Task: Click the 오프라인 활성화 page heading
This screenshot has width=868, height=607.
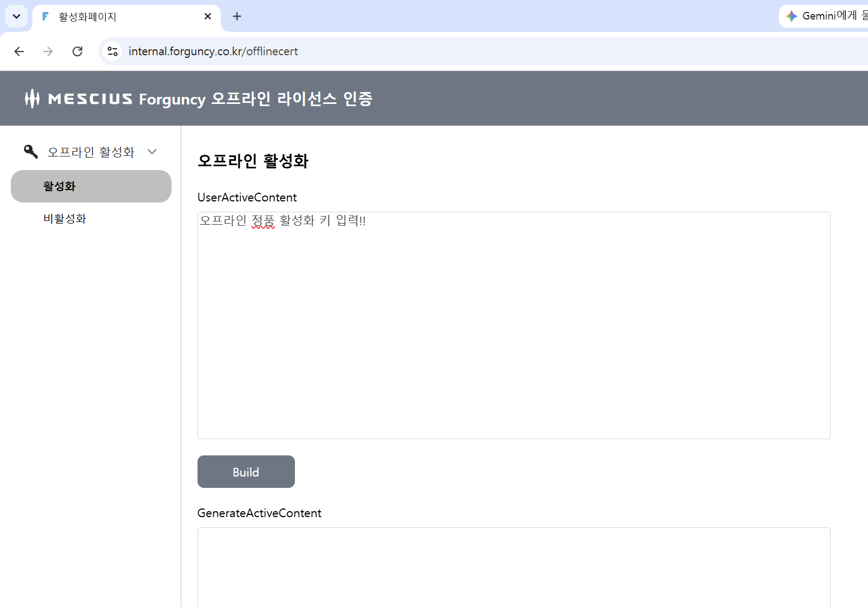Action: pos(253,161)
